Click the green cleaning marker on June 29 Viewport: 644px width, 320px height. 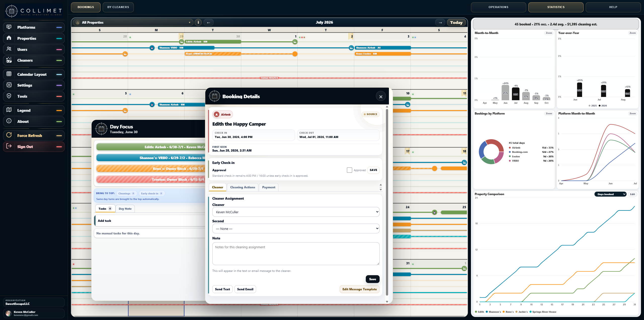181,42
